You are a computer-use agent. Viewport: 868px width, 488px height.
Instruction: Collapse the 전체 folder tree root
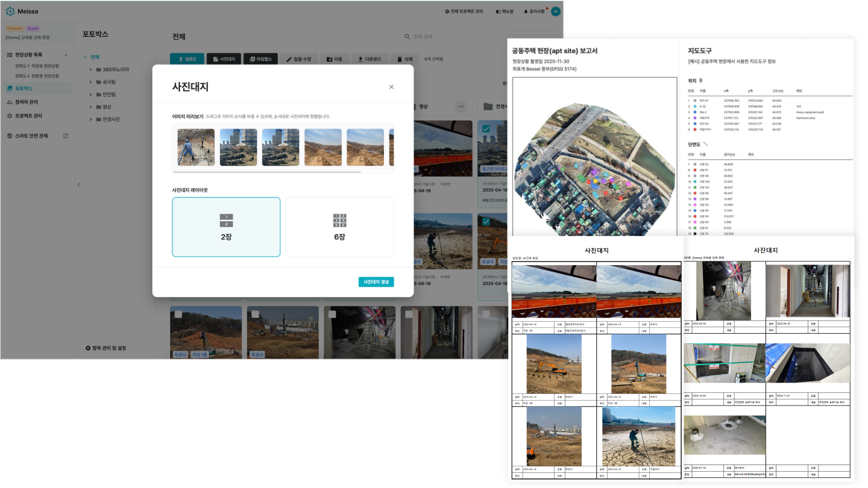86,57
